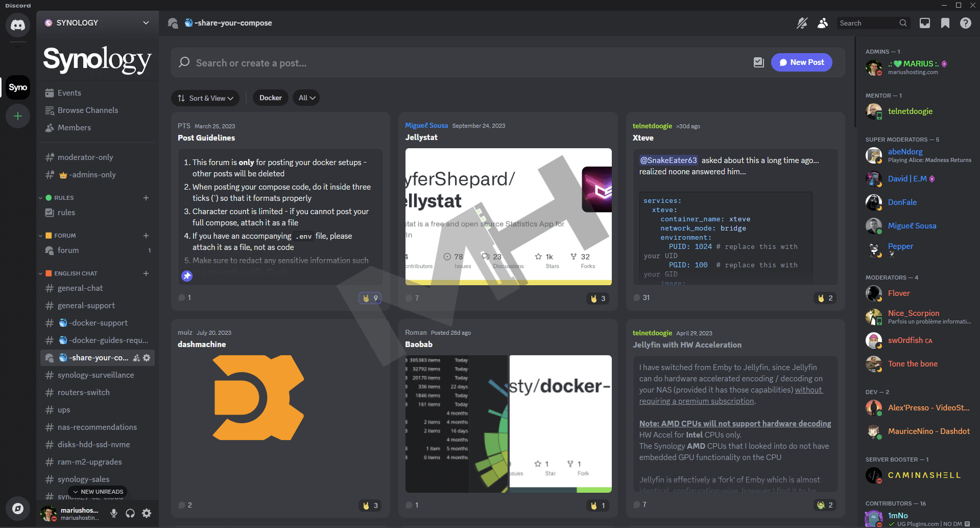Screen dimensions: 980x528
Task: Click the search magnifier icon in header
Action: [x=903, y=23]
